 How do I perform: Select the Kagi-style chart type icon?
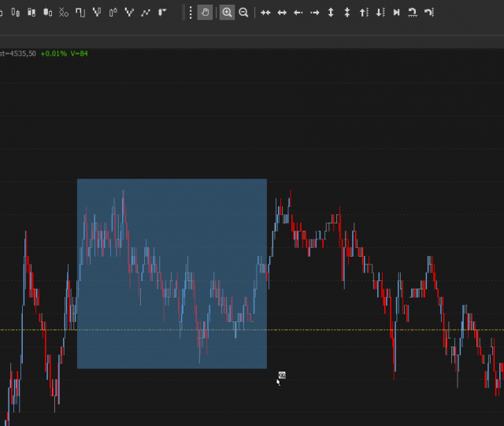(x=97, y=13)
